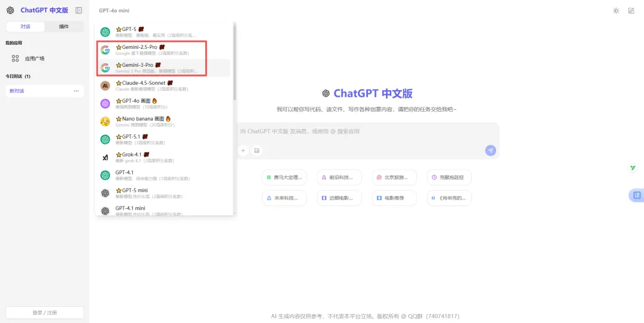
Task: Select the 近期电影 prompt suggestion
Action: (339, 198)
